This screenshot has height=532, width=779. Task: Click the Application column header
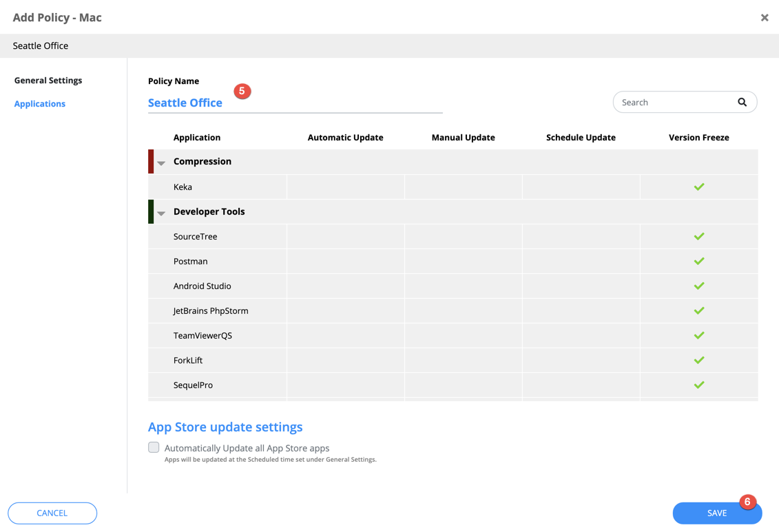197,138
